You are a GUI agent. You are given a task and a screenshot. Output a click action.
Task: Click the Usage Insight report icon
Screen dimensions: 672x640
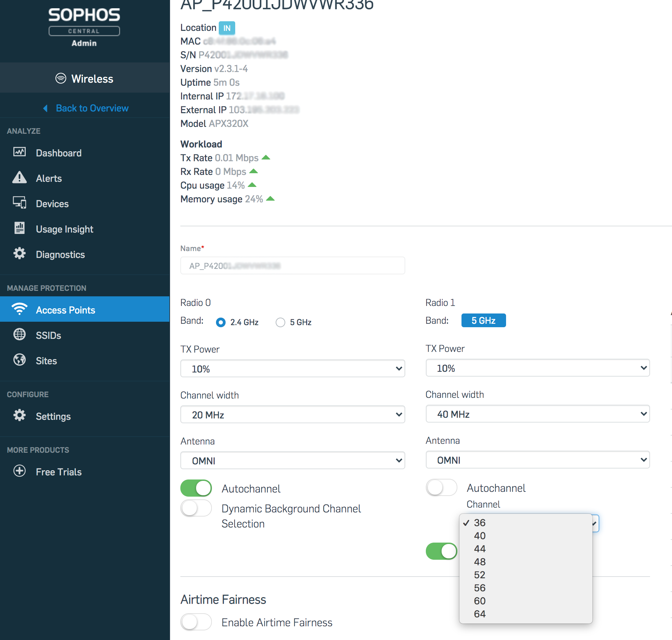coord(20,228)
